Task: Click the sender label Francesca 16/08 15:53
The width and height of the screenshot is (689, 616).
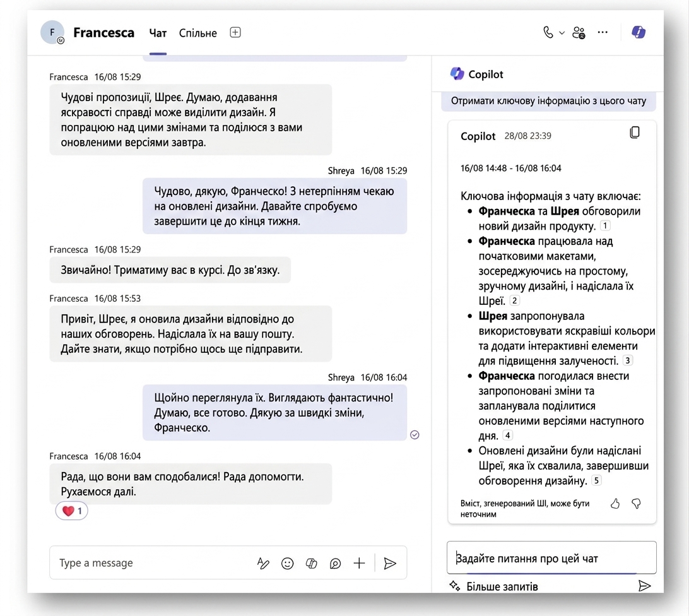Action: [x=95, y=298]
